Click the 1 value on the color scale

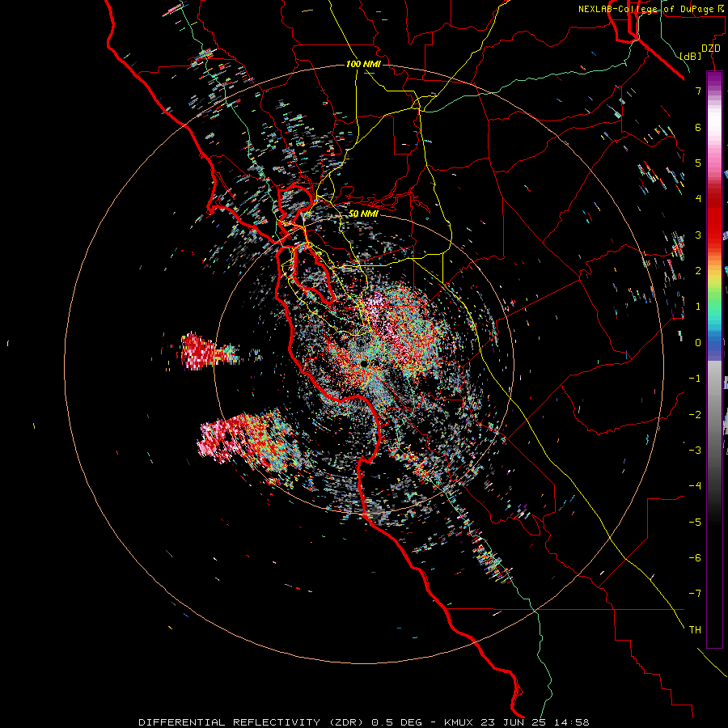(x=698, y=307)
